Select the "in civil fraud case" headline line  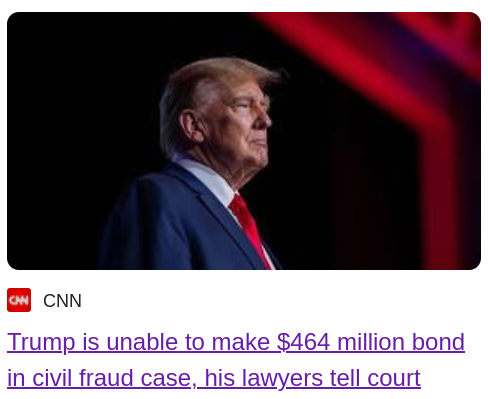pyautogui.click(x=102, y=378)
